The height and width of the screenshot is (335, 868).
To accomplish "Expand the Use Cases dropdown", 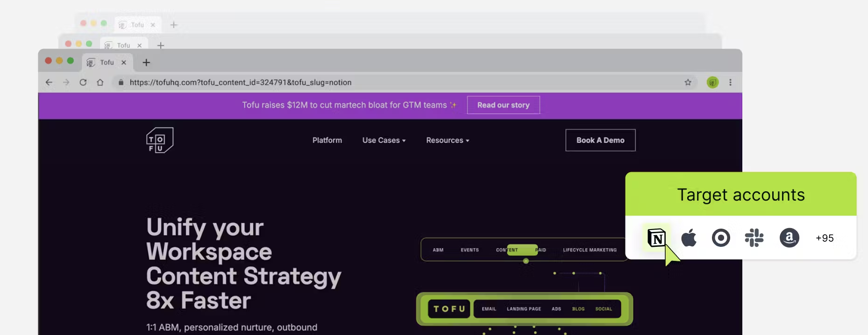I will coord(384,140).
